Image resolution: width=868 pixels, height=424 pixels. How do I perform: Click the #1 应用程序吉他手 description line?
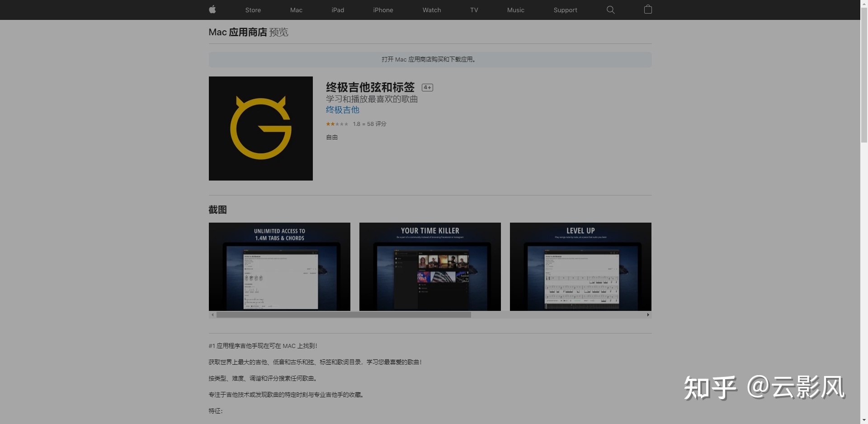pos(263,346)
